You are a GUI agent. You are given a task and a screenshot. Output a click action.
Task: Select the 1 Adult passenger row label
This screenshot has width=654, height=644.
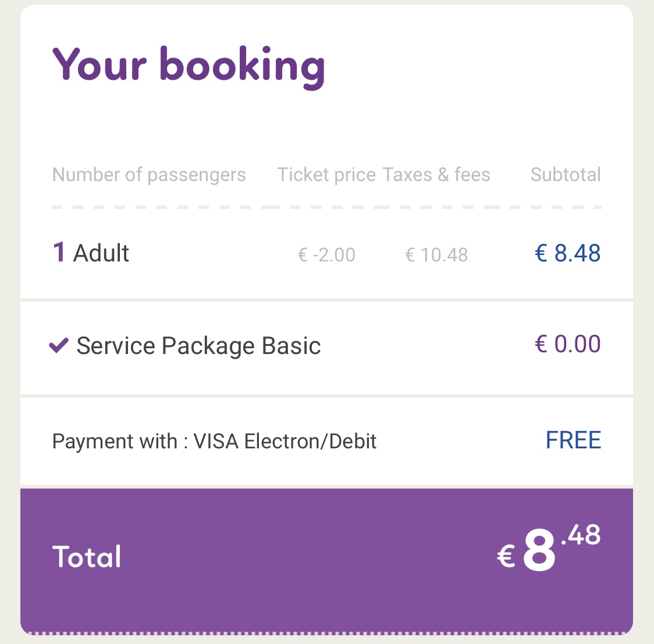tap(91, 253)
